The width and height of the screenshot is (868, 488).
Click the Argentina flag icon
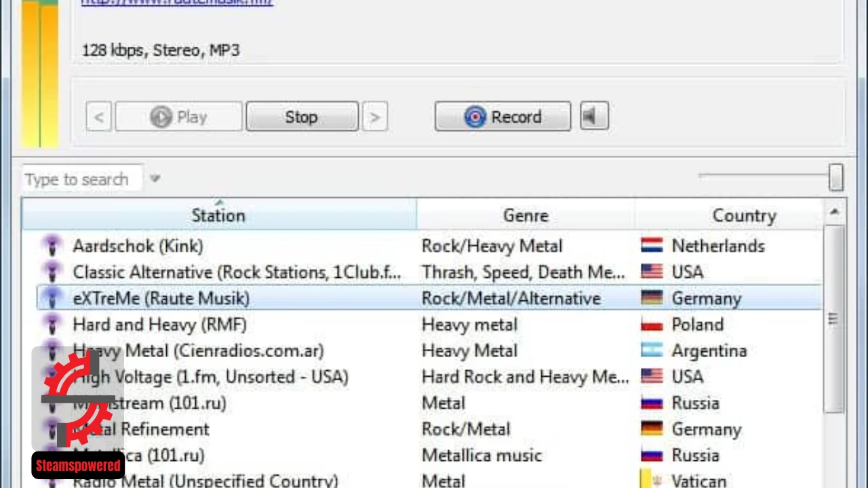[652, 350]
